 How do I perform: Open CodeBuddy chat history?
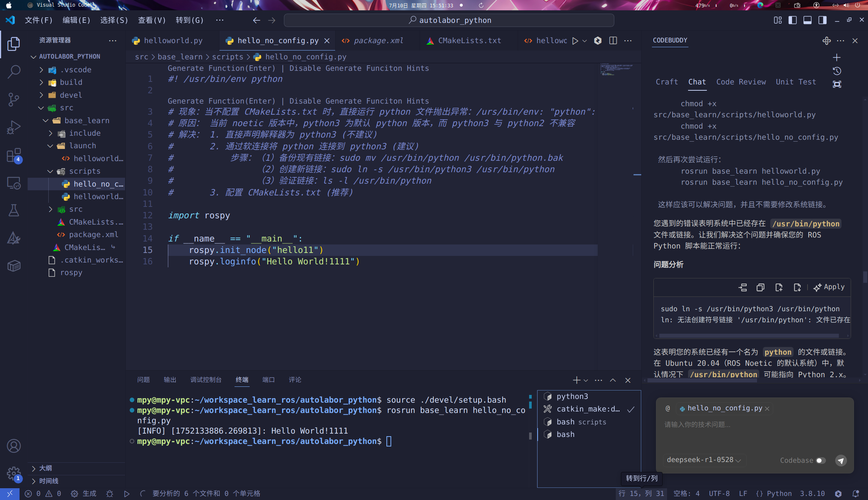click(x=837, y=71)
